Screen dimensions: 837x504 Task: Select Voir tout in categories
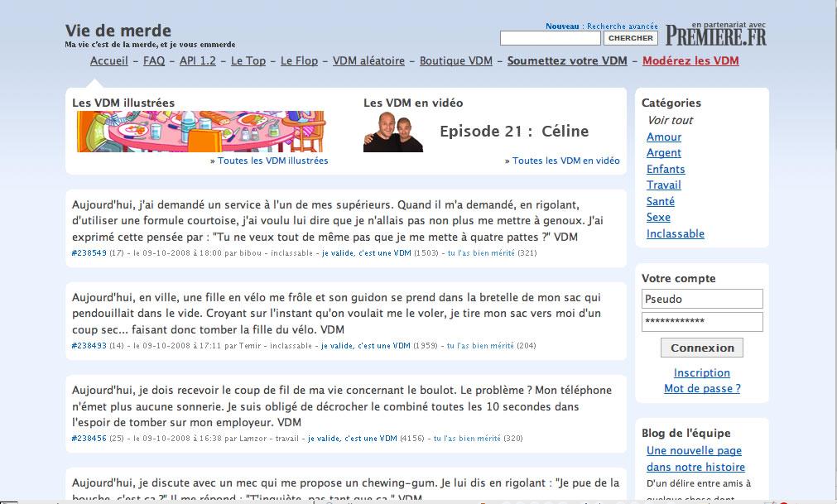pos(670,121)
